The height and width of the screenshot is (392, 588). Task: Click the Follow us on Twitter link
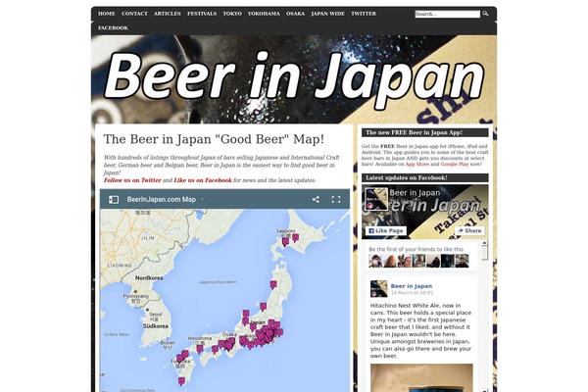click(132, 180)
